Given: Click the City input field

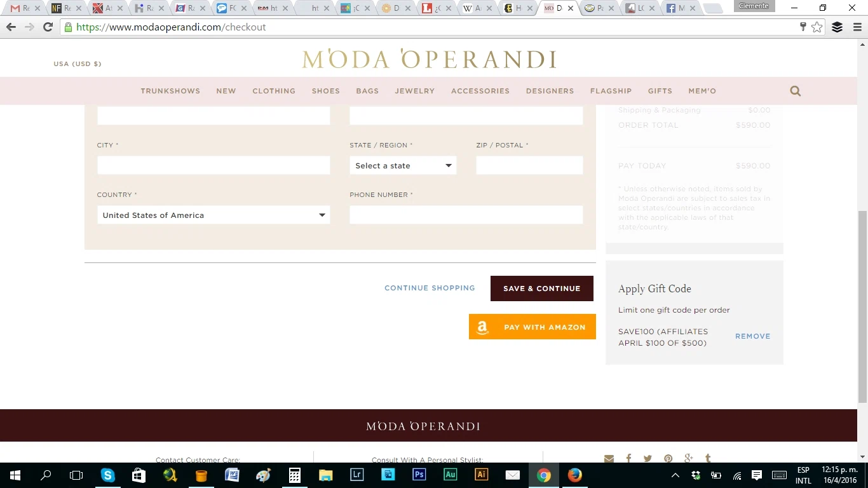Looking at the screenshot, I should (x=214, y=165).
